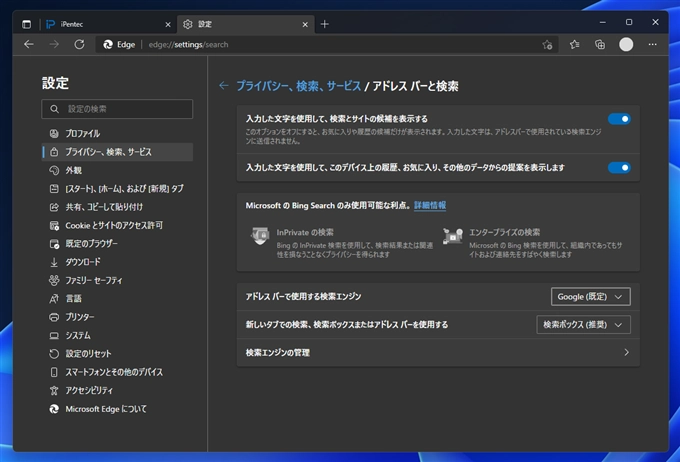This screenshot has width=680, height=462.
Task: Toggle device history and favorites suggestions switch
Action: 619,167
